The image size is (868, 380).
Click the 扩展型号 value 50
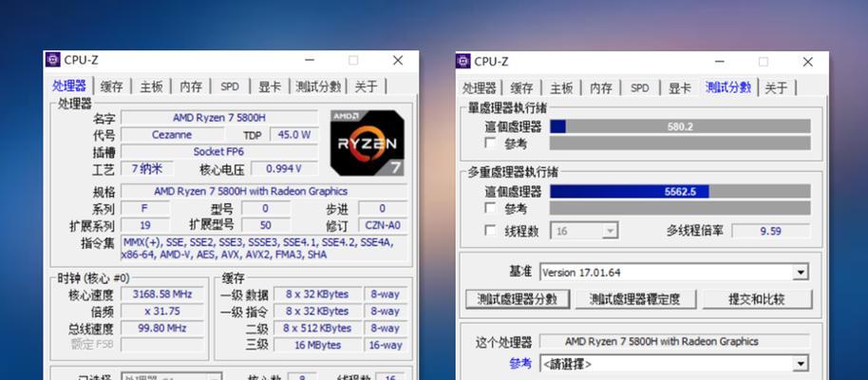click(x=266, y=225)
